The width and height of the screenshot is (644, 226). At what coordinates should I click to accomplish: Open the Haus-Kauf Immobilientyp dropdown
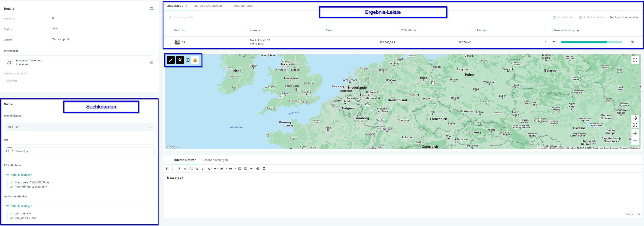(x=79, y=127)
